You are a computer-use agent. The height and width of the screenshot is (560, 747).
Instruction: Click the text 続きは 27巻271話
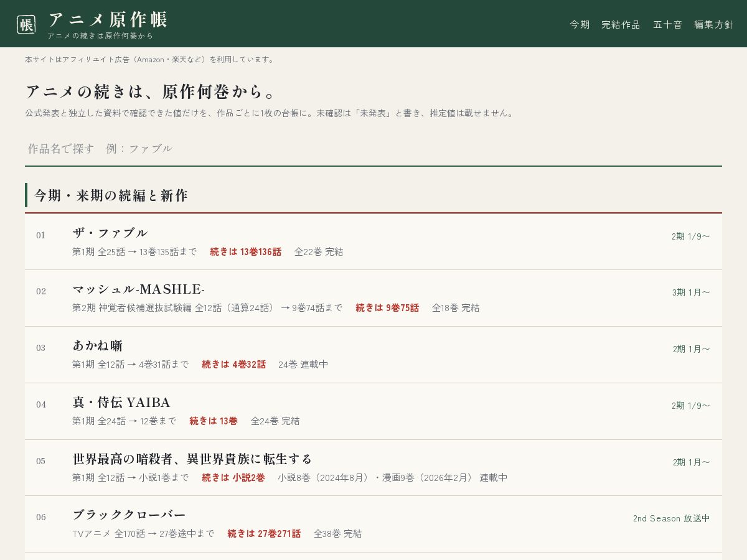point(264,534)
